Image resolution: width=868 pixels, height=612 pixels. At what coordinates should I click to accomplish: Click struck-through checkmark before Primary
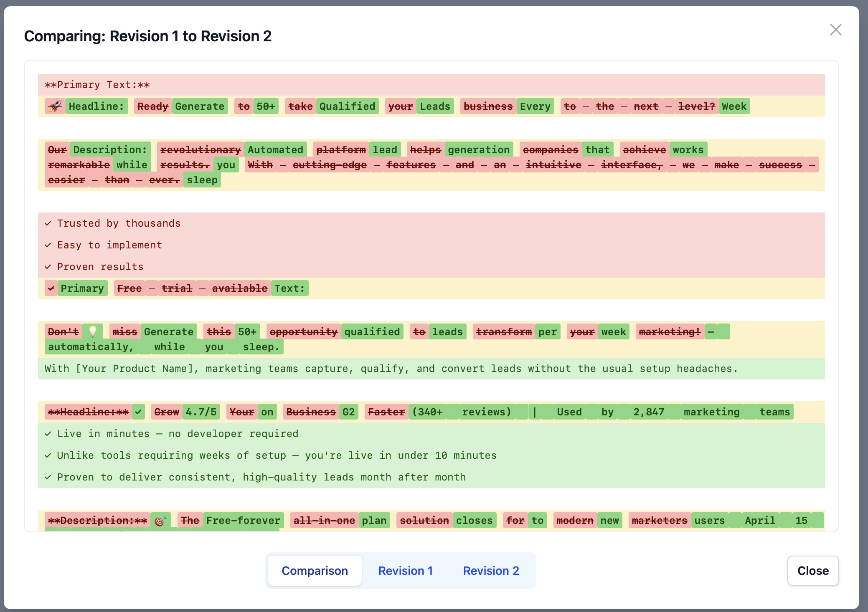51,288
